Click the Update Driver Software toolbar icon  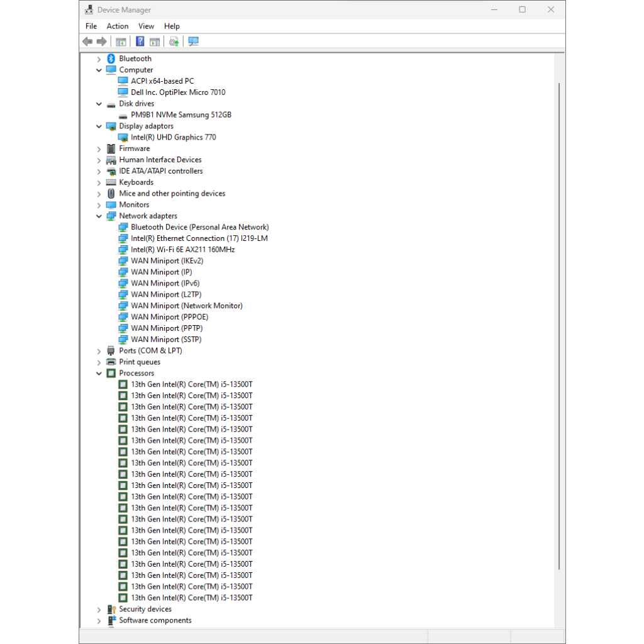[174, 42]
